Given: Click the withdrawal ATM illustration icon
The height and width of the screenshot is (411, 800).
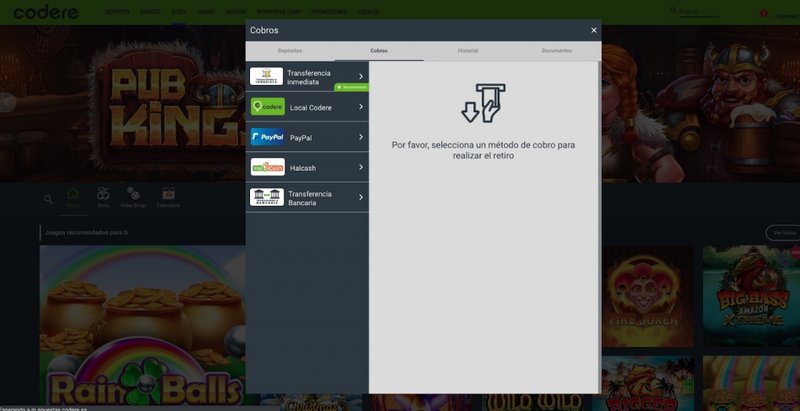Looking at the screenshot, I should coord(483,103).
